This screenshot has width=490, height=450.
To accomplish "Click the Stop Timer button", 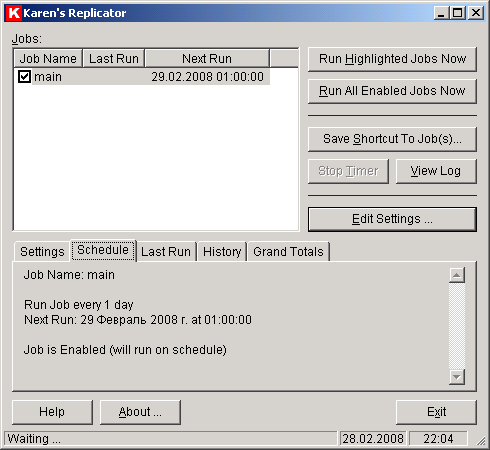I will click(348, 171).
